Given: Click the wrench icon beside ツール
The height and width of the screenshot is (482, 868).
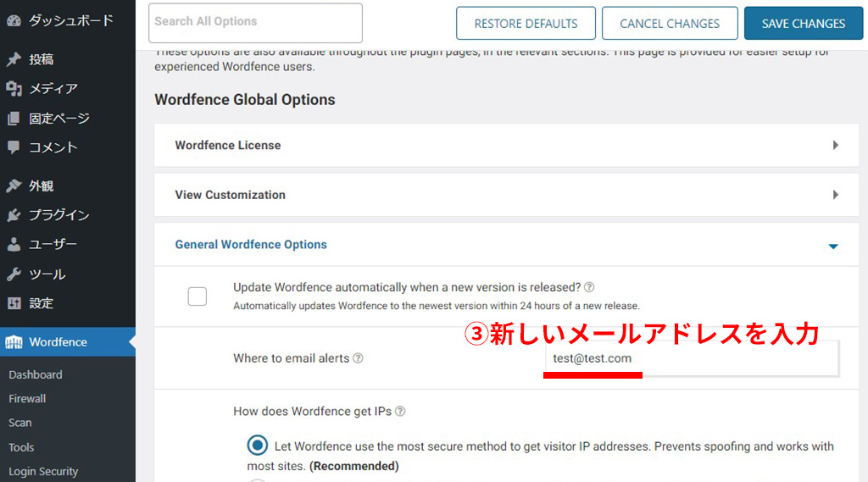Looking at the screenshot, I should coord(14,274).
